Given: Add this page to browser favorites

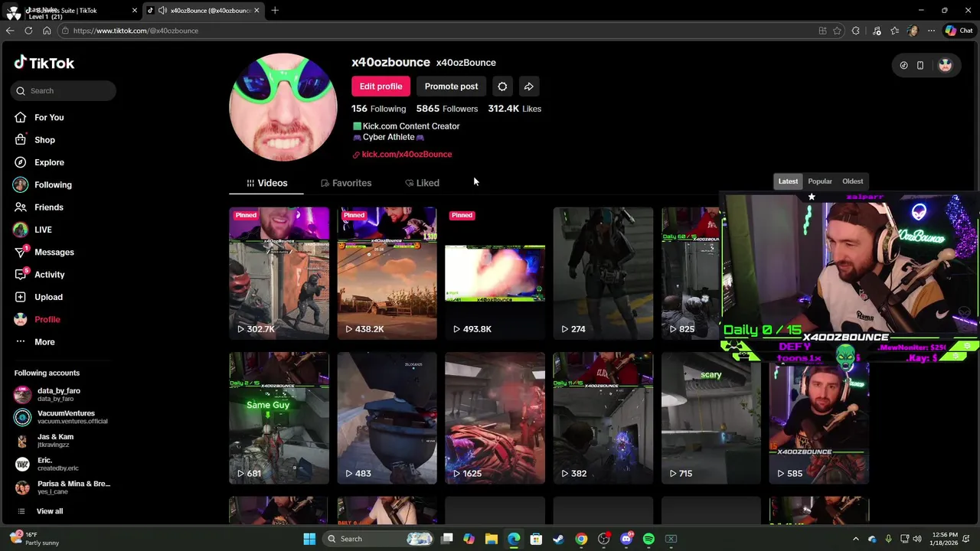Looking at the screenshot, I should [x=837, y=31].
